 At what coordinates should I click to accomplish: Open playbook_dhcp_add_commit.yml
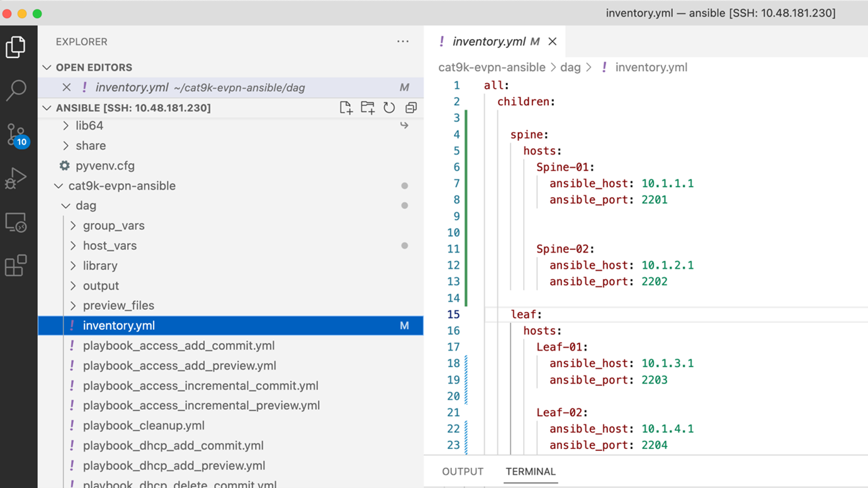(173, 446)
